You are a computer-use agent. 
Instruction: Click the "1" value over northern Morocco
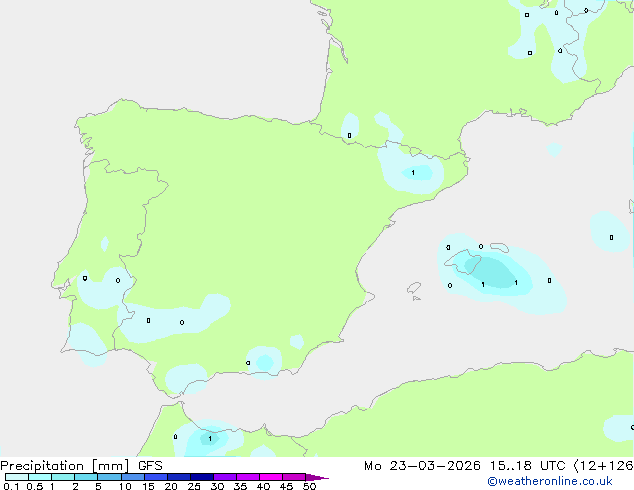click(x=210, y=439)
